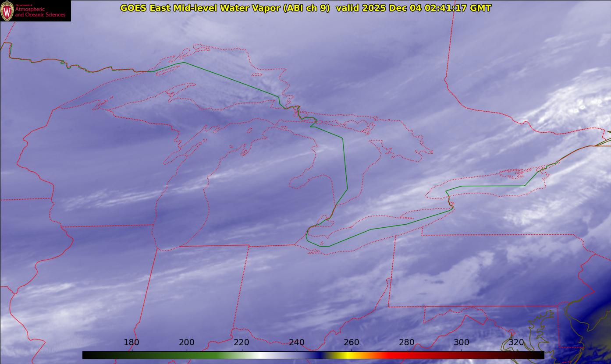Click the 200 tick label on colorbar
Screen dimensions: 611x364
tap(187, 342)
